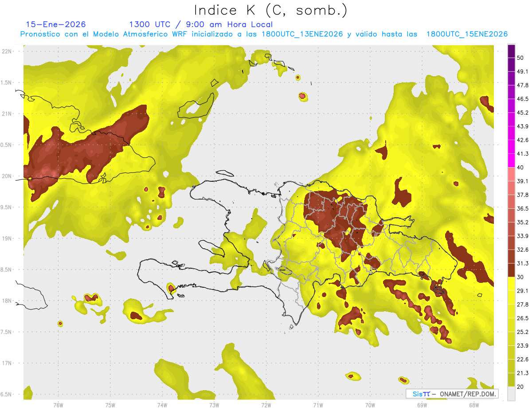Image resolution: width=532 pixels, height=411 pixels.
Task: Click the "22N" latitude label
Action: (7, 51)
